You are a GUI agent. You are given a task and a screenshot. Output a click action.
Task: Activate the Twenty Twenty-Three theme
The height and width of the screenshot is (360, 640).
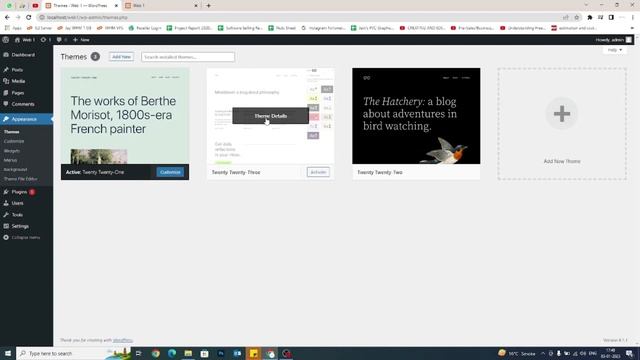coord(318,172)
